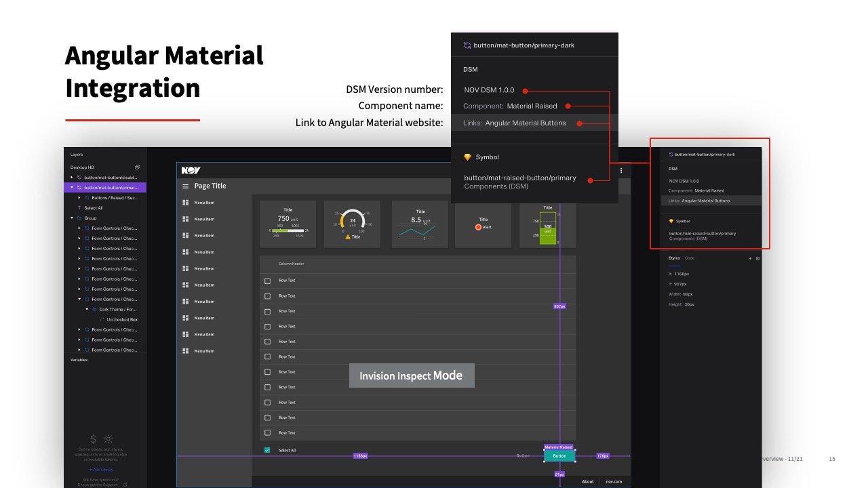This screenshot has width=868, height=488.
Task: Click the first Menu Item under Page Title
Action: (x=204, y=203)
